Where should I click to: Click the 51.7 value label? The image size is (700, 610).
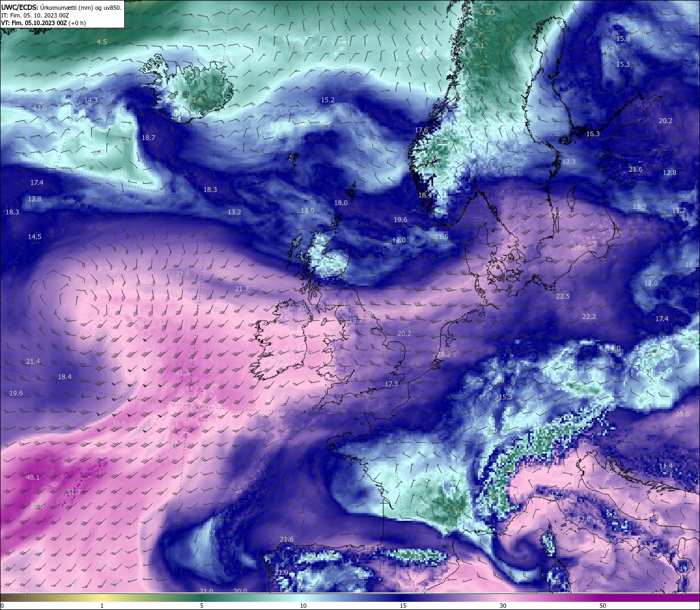click(74, 492)
